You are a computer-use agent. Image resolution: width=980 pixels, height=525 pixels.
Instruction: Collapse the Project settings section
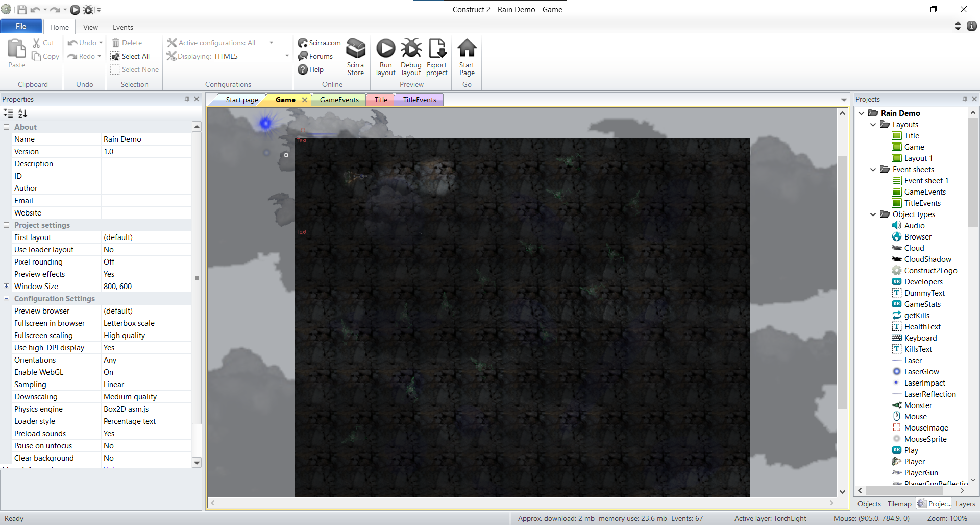[6, 225]
